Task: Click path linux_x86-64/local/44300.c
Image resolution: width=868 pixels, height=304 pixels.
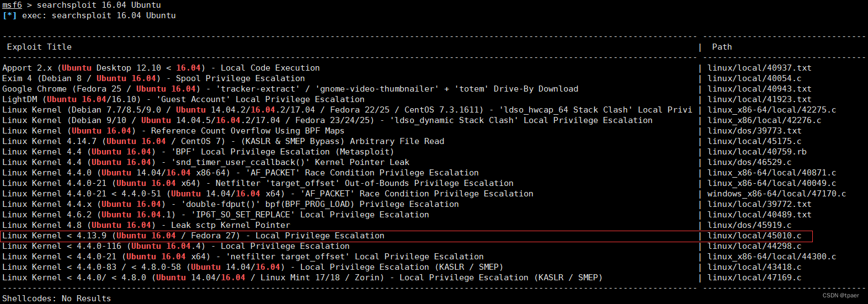Action: tap(772, 257)
